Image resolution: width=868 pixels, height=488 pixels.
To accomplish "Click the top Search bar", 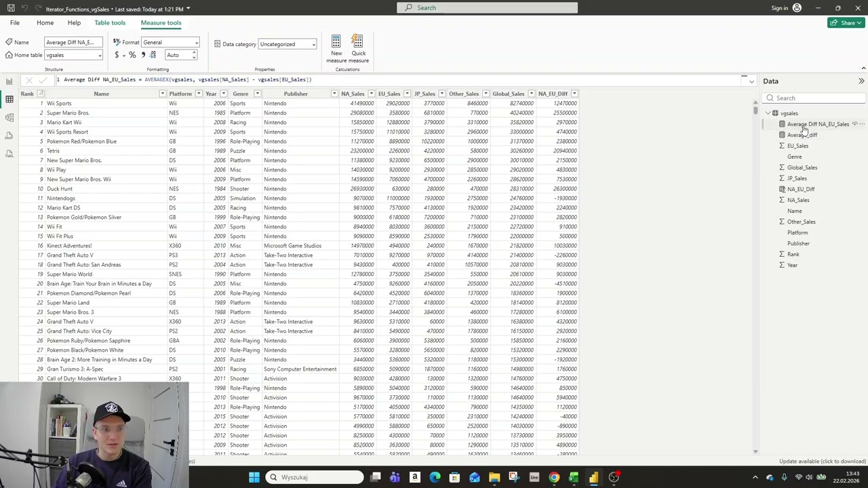I will 487,7.
